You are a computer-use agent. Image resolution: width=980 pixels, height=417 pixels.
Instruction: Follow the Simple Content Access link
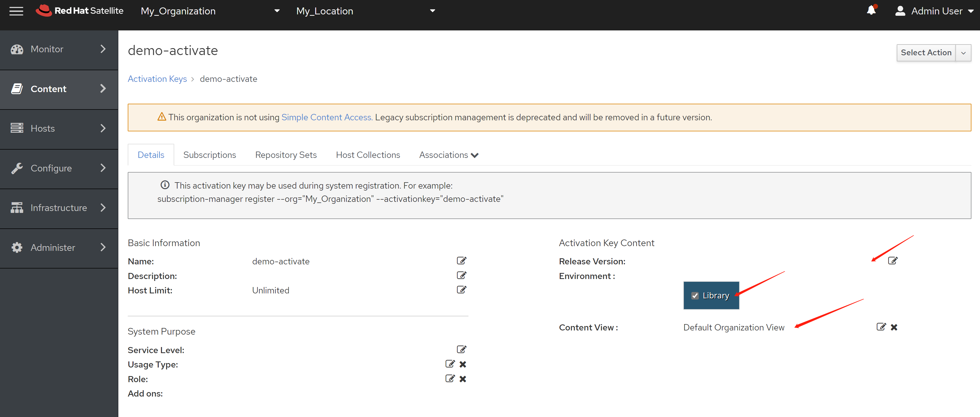click(326, 117)
